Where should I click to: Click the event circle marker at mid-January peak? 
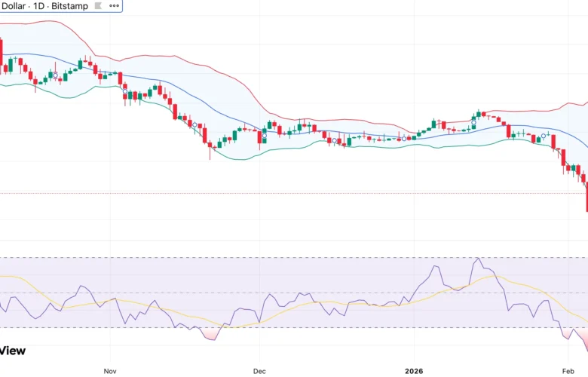click(x=473, y=119)
